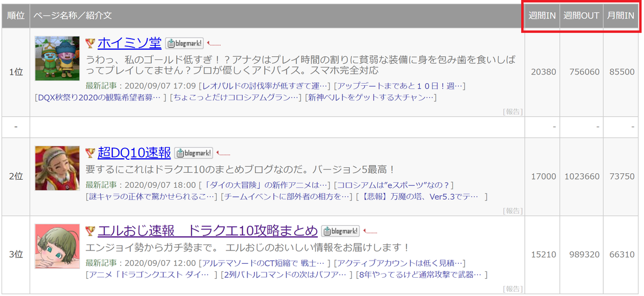This screenshot has height=296, width=644.
Task: Open article DQX秋祭り2020の観覧希望者募…
Action: pos(100,98)
